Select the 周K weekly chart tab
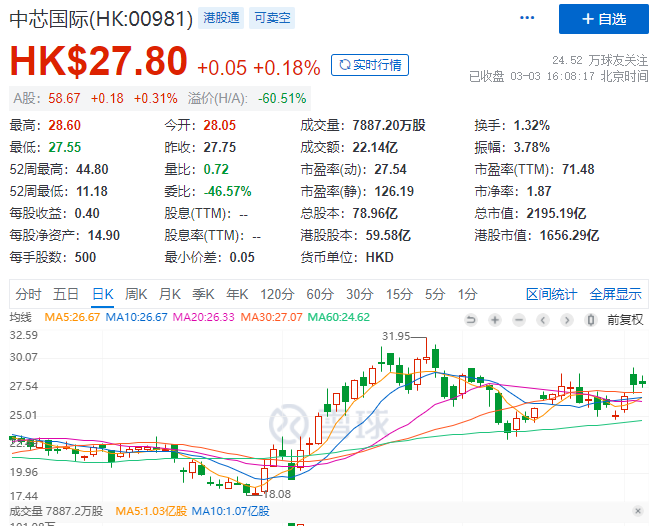The image size is (668, 526). point(135,294)
